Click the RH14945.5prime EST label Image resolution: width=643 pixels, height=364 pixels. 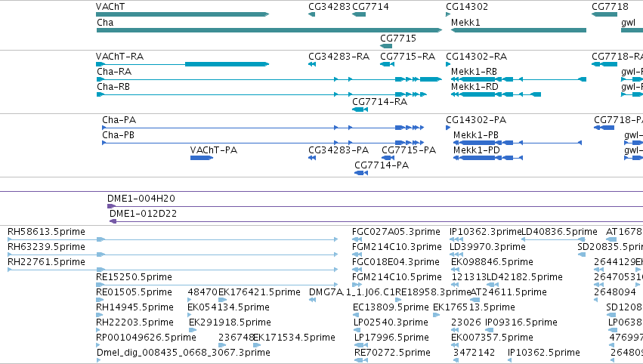click(135, 307)
